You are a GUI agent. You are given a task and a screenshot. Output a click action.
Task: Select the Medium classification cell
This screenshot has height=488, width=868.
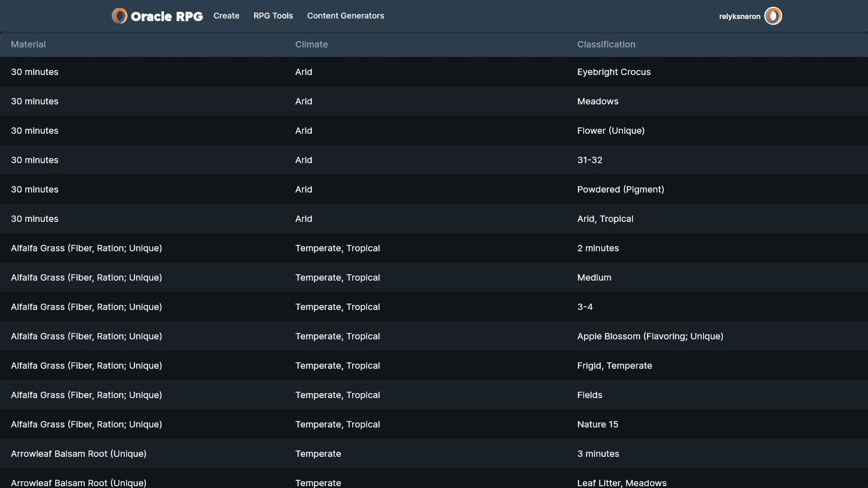[594, 278]
